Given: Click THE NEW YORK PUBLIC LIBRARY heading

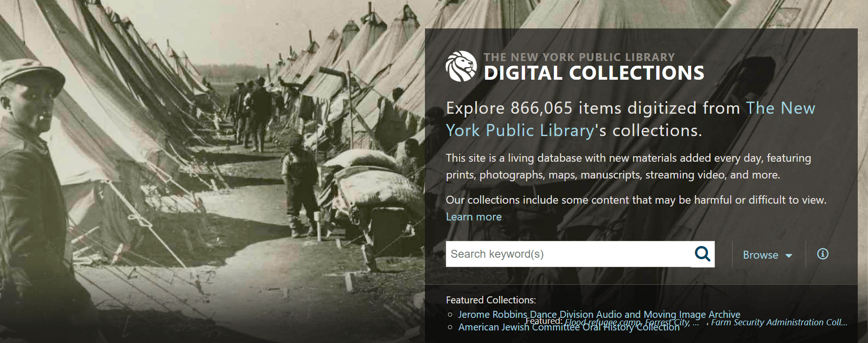Looking at the screenshot, I should click(x=579, y=57).
